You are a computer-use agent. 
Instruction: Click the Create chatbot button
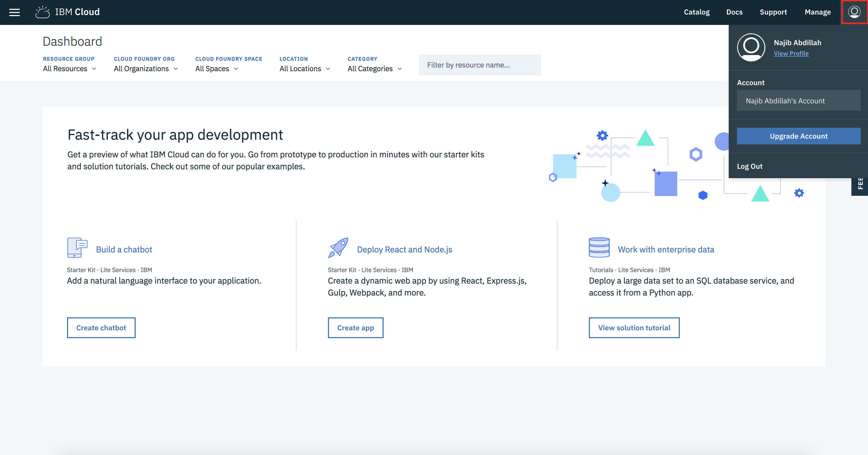pyautogui.click(x=101, y=328)
